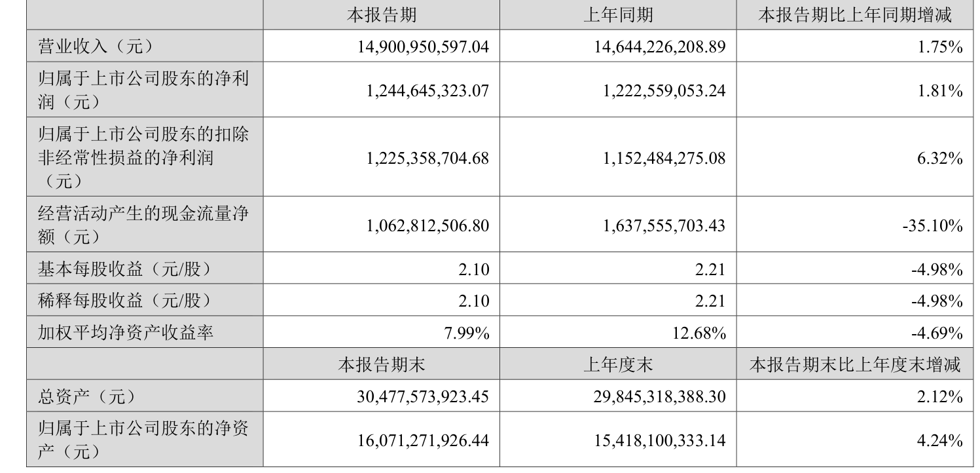Click the 12.68% prior-year return cell

(700, 333)
